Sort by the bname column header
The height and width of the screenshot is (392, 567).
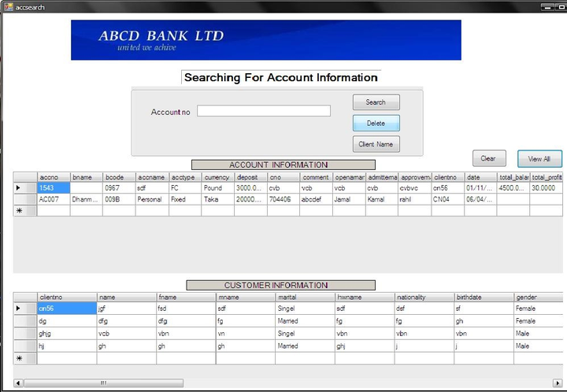point(87,177)
